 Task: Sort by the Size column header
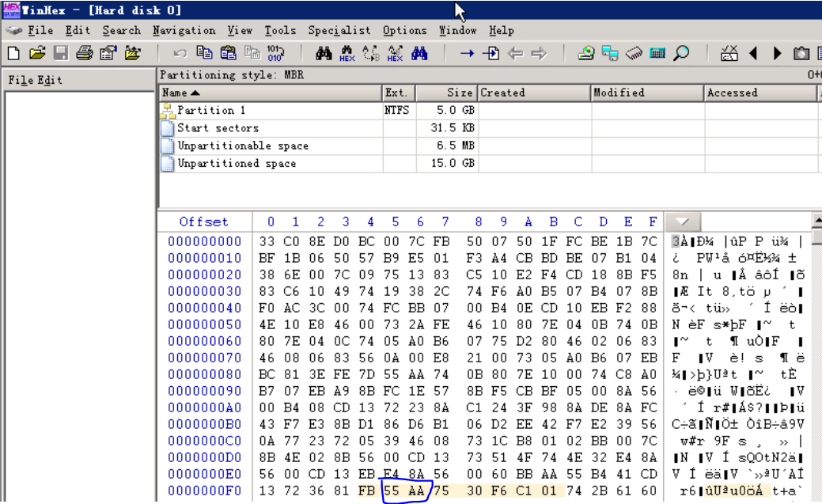click(447, 93)
